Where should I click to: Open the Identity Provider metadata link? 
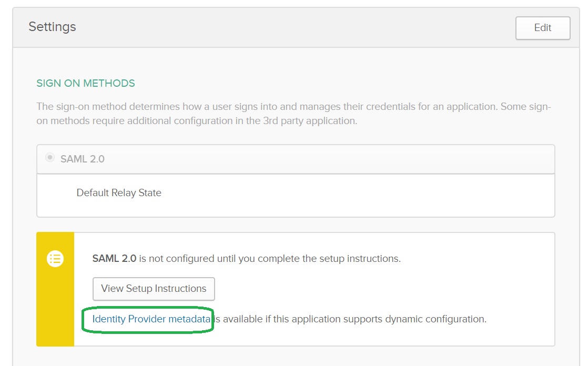[x=151, y=319]
